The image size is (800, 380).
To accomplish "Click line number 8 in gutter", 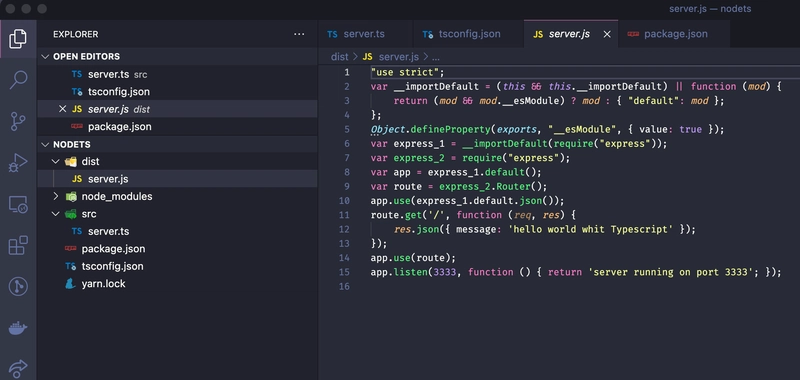I will [347, 172].
